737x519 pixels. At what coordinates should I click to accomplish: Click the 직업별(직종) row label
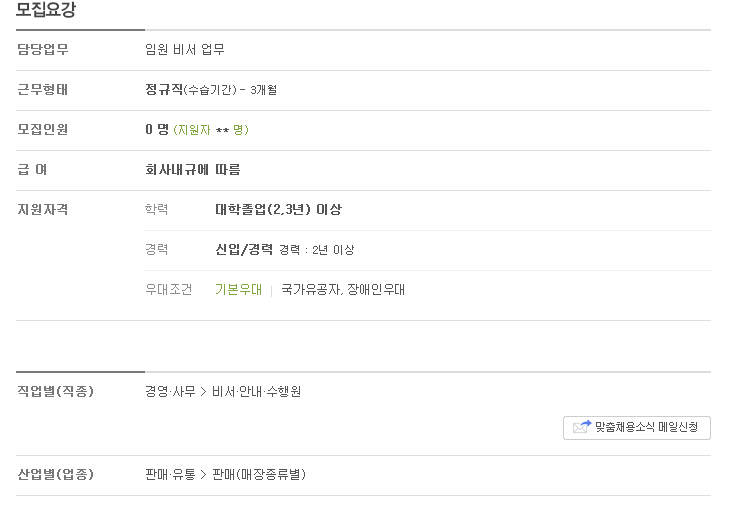click(55, 392)
